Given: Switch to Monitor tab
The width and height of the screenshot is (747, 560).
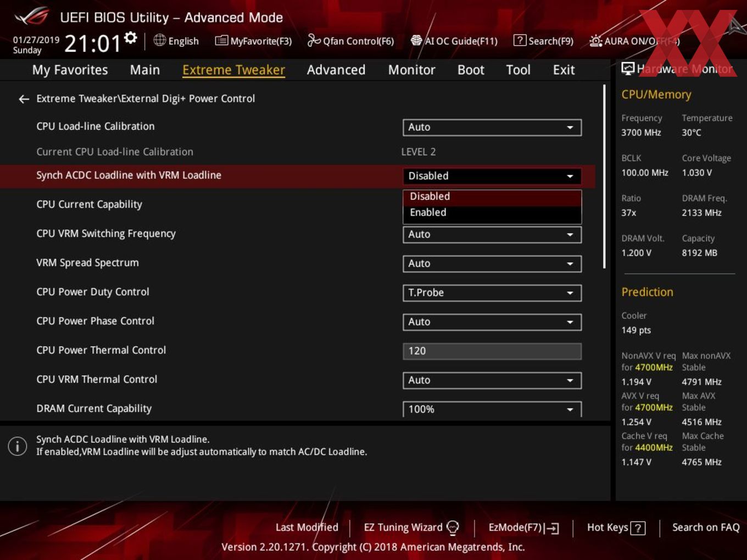Looking at the screenshot, I should point(411,70).
